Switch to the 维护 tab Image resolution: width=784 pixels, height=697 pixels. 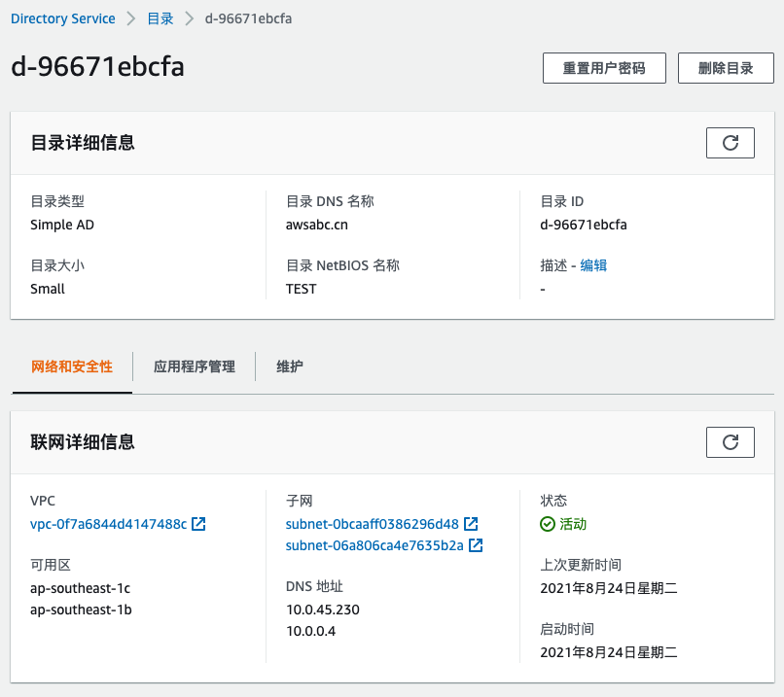(x=290, y=366)
